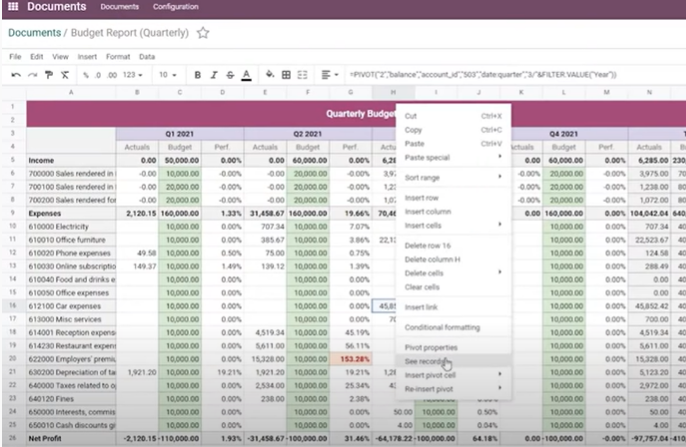This screenshot has width=686, height=447.
Task: Open the apps grid menu icon
Action: (13, 7)
